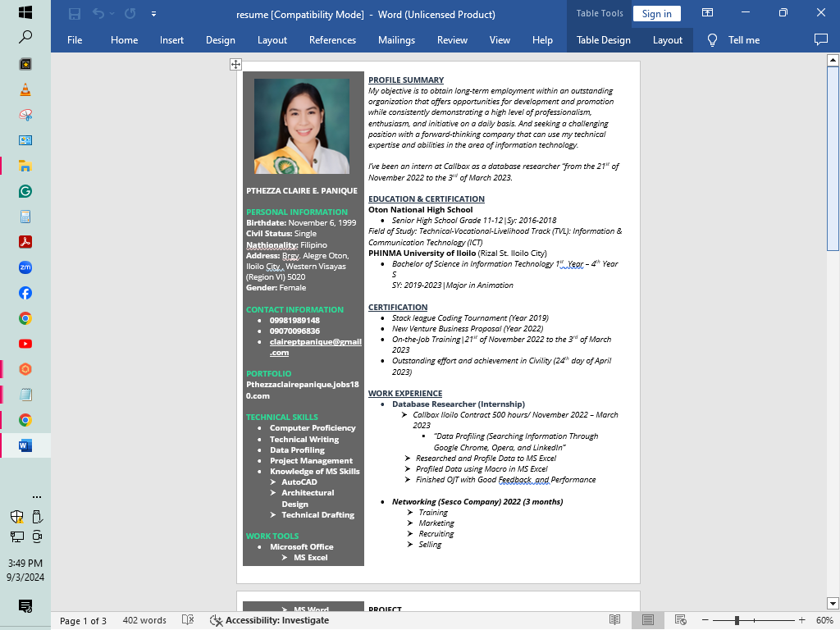
Task: Switch to the Table Design tab
Action: click(x=603, y=39)
